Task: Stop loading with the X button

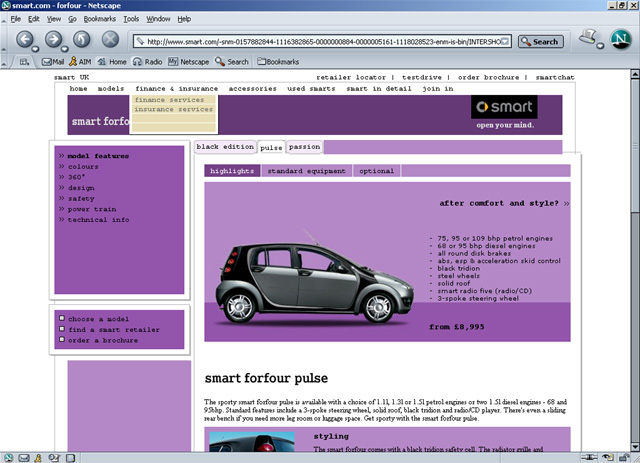Action: click(x=110, y=39)
